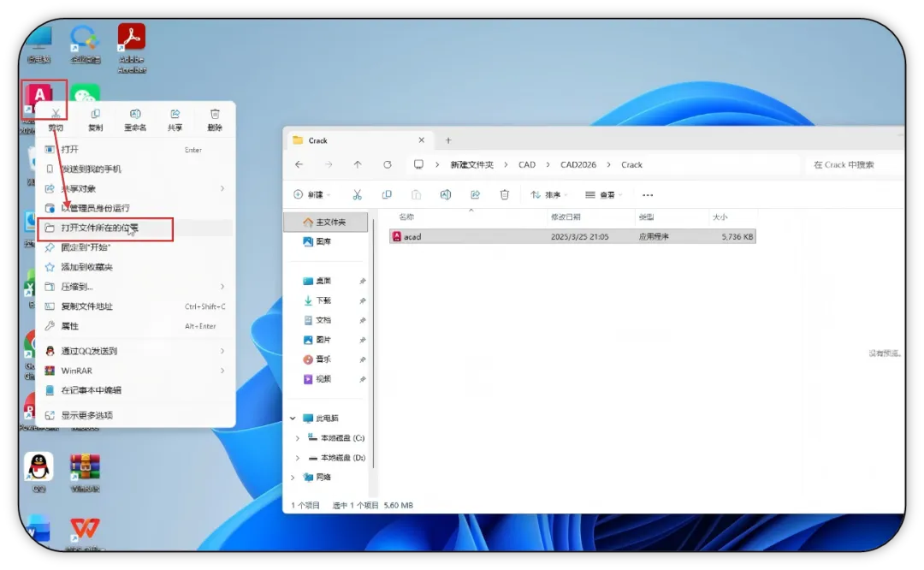Add a new Explorer tab

[448, 140]
